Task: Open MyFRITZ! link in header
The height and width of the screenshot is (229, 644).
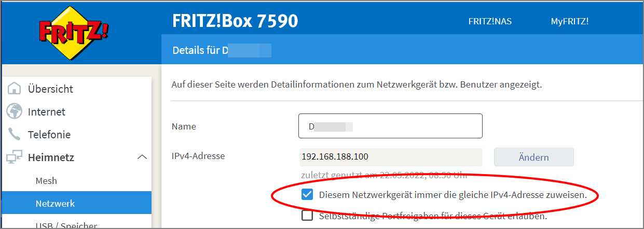Action: 570,21
